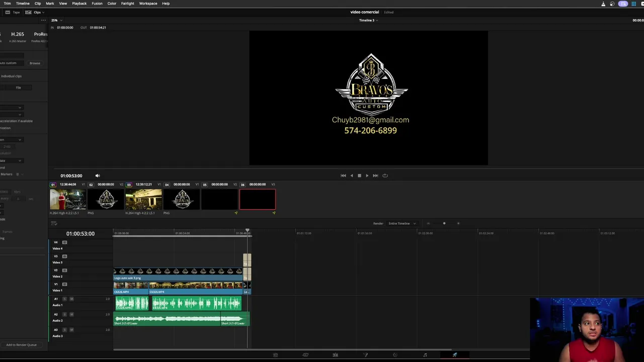Screen dimensions: 644x362
Task: Open the Mark menu
Action: [x=50, y=4]
